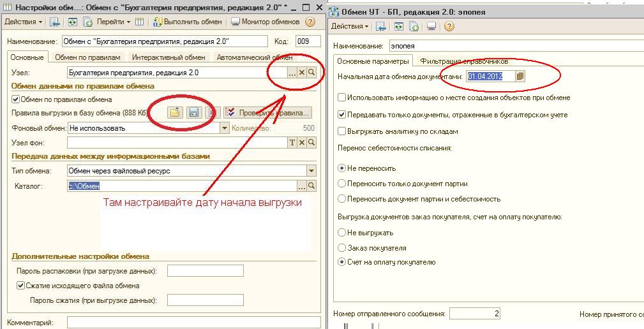The width and height of the screenshot is (644, 329).
Task: Open calendar picker for Начальная дата обмена
Action: click(x=520, y=77)
